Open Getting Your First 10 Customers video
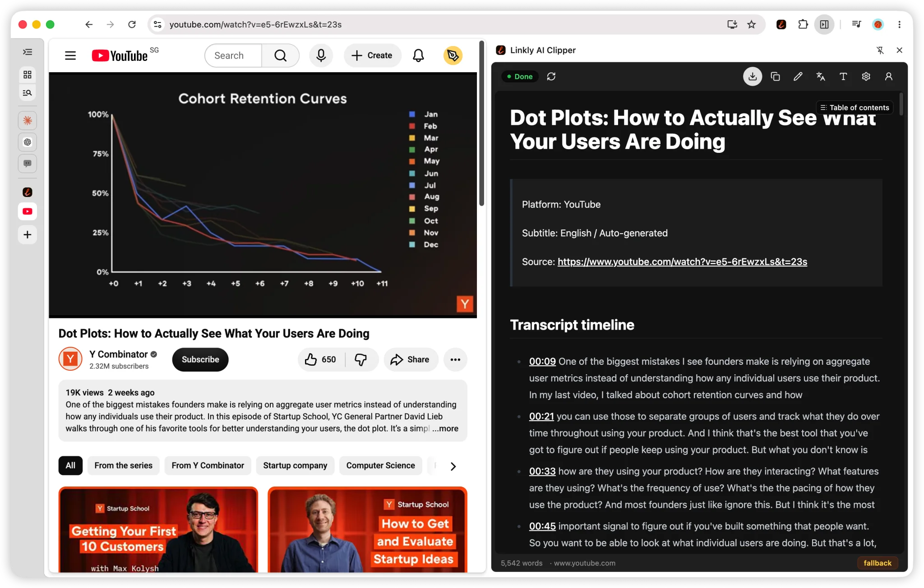Image resolution: width=924 pixels, height=588 pixels. click(158, 529)
